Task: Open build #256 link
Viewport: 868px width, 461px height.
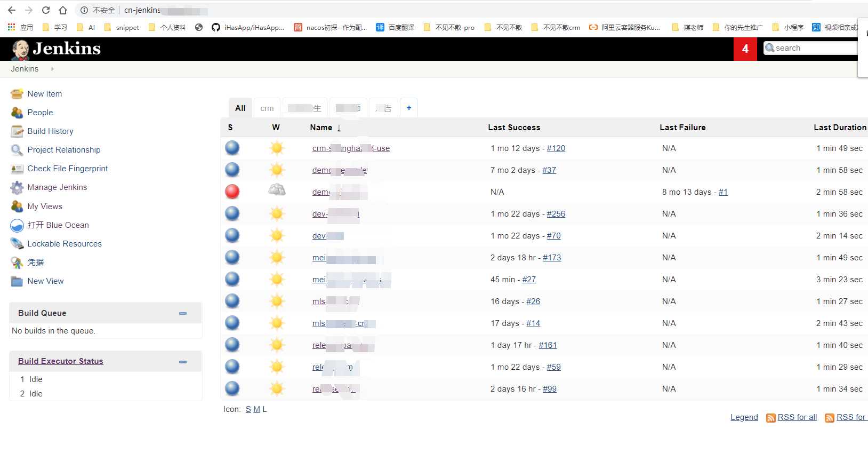Action: [x=556, y=214]
